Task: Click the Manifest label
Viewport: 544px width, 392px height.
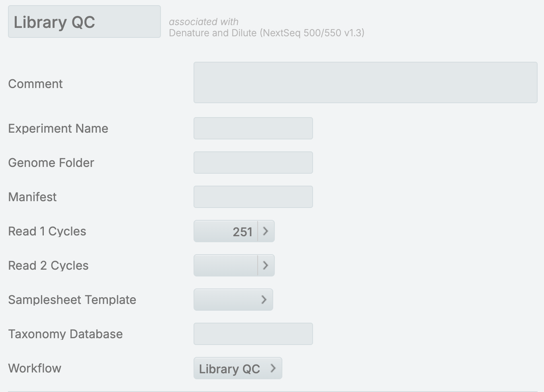Action: (32, 197)
